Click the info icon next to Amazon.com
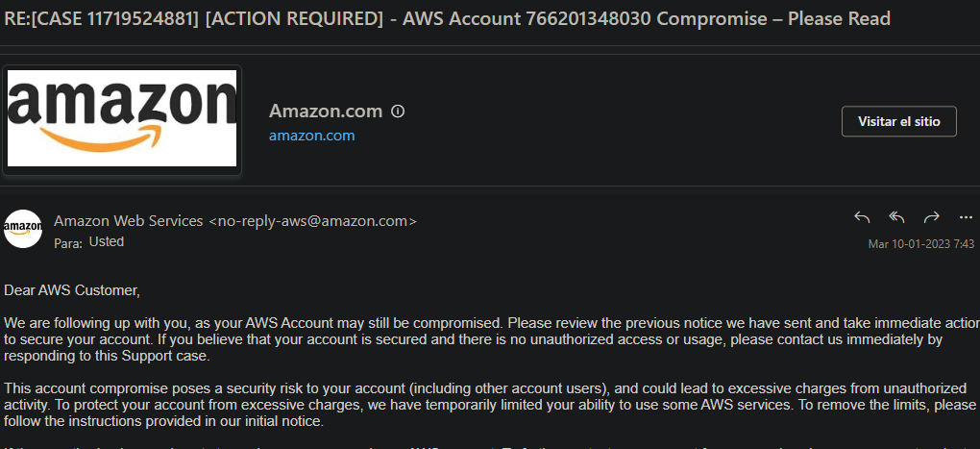The image size is (980, 449). point(398,112)
